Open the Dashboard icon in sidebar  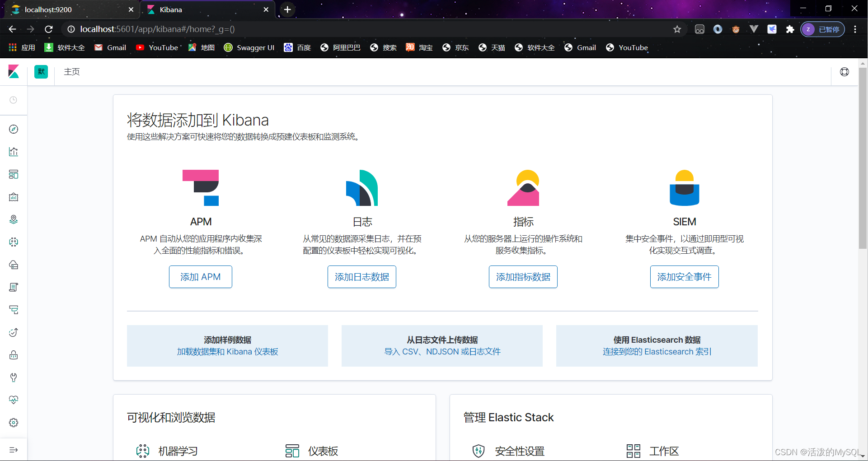pos(14,174)
